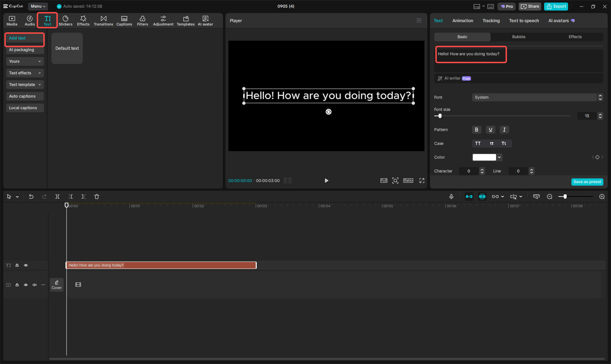The width and height of the screenshot is (611, 364).
Task: Open the Templates panel
Action: pos(185,20)
